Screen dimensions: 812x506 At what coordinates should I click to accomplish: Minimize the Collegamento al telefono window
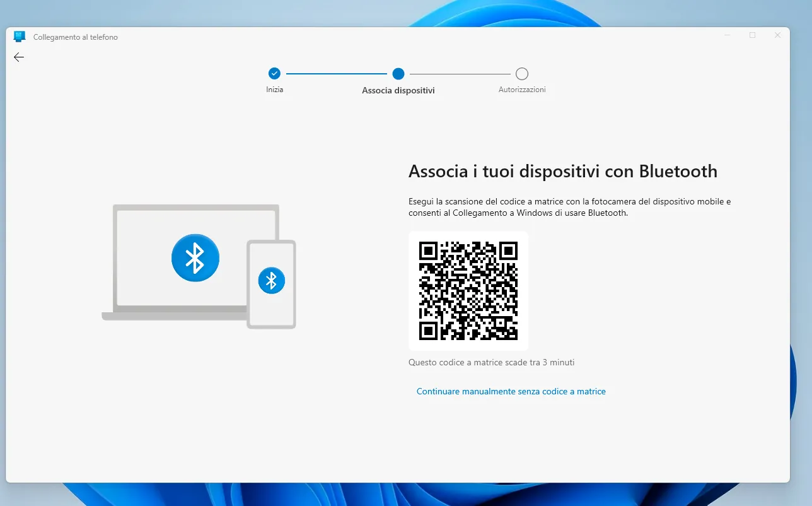pos(726,35)
